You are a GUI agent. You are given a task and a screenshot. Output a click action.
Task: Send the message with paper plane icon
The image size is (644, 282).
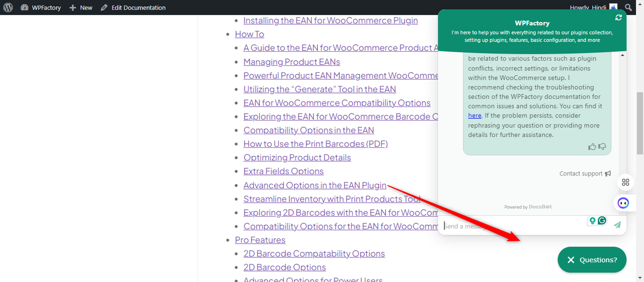point(617,225)
